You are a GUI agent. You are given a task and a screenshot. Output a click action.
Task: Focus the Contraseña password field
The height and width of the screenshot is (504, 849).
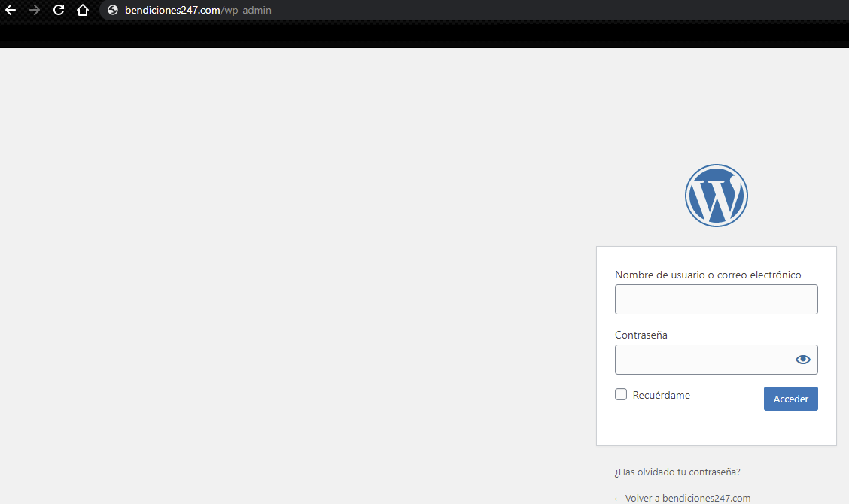pyautogui.click(x=716, y=360)
